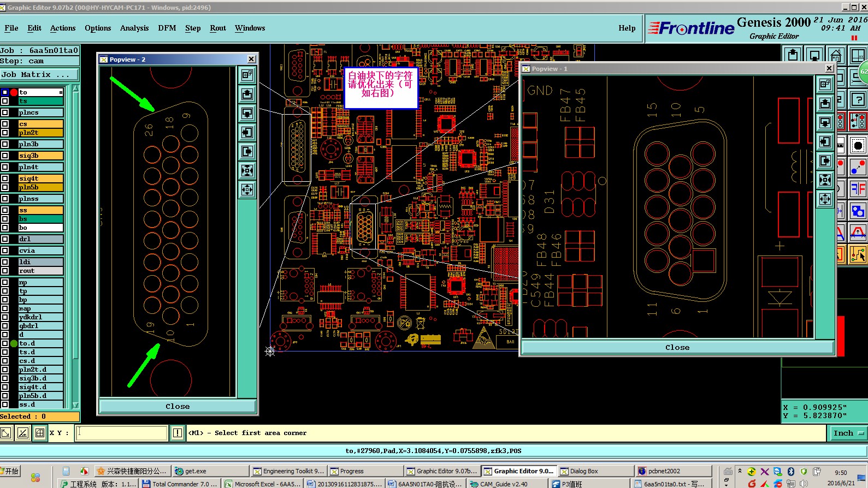The height and width of the screenshot is (488, 868).
Task: Pan up in the Popview - 1 window
Action: point(825,103)
